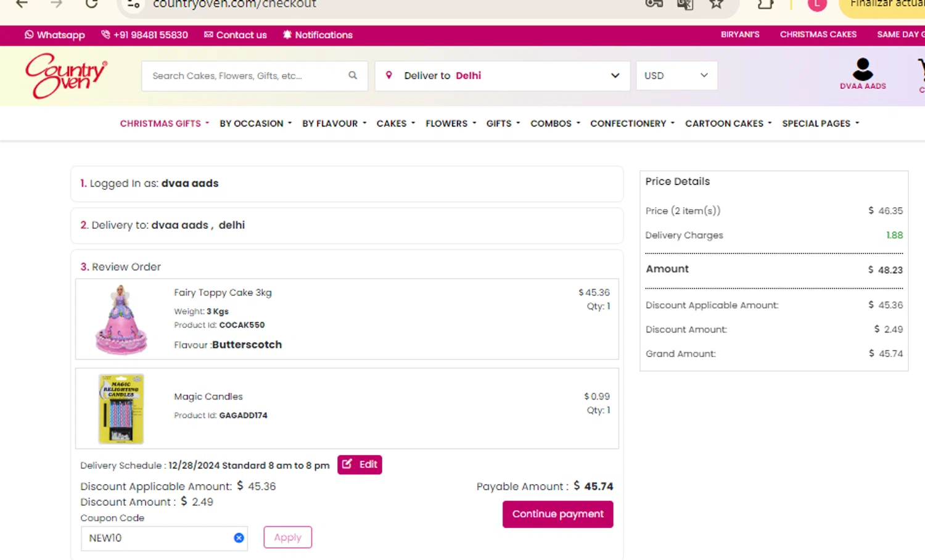The image size is (925, 560).
Task: Expand the BY FLAVOUR menu
Action: click(334, 123)
